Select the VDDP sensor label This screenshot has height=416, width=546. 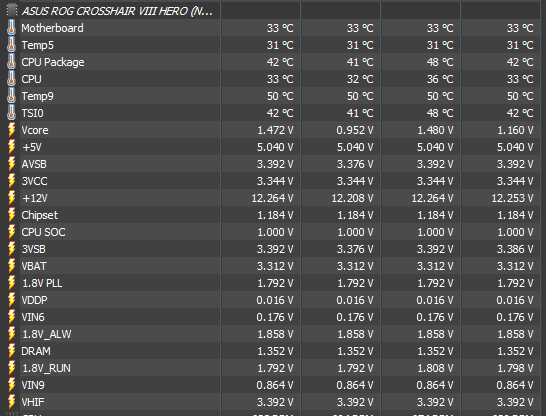[34, 300]
